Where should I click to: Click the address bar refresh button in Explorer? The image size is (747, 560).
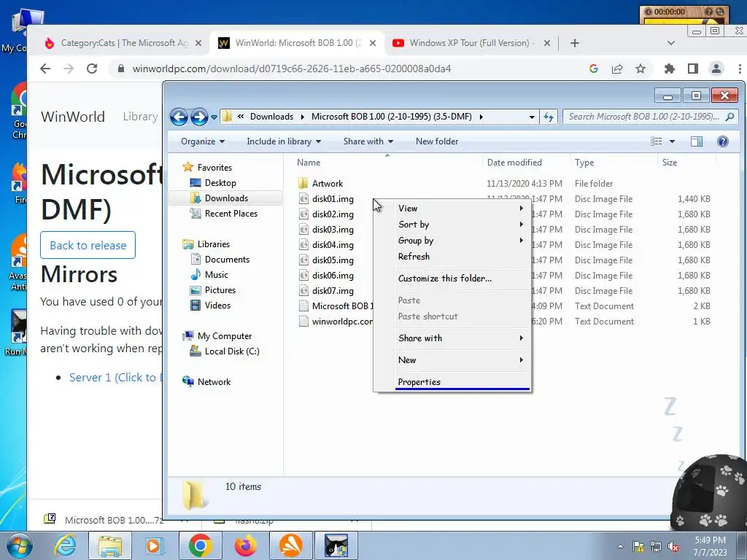click(549, 117)
